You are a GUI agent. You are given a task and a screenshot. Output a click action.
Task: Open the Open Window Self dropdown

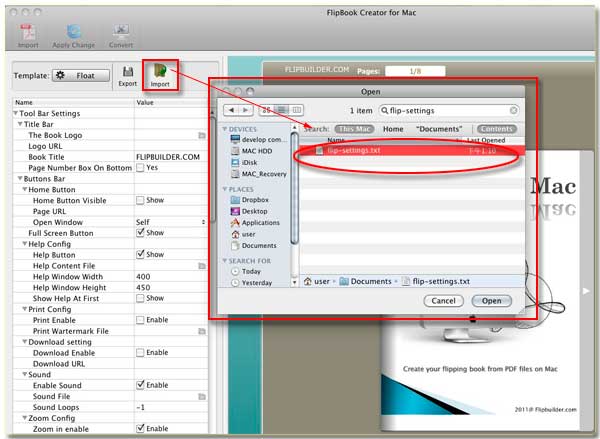click(171, 222)
